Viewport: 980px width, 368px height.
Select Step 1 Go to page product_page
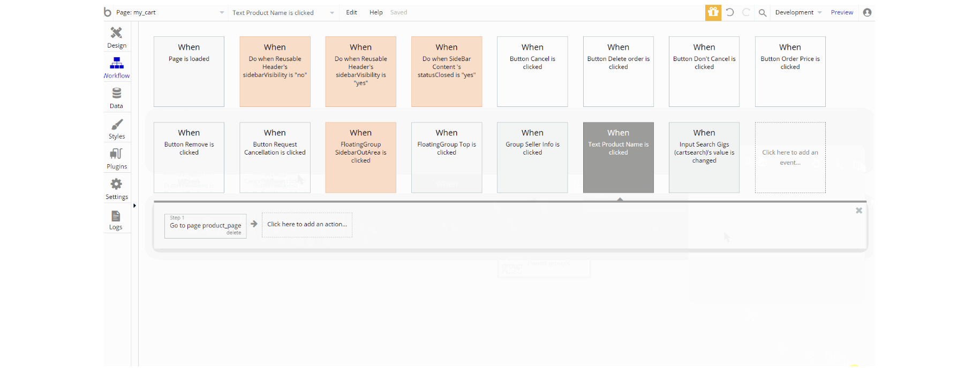(x=205, y=226)
